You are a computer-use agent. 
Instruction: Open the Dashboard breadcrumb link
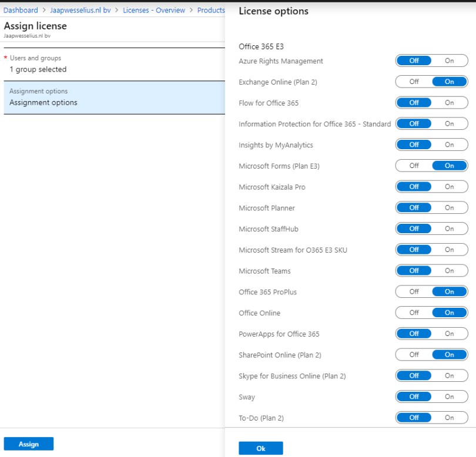(21, 10)
